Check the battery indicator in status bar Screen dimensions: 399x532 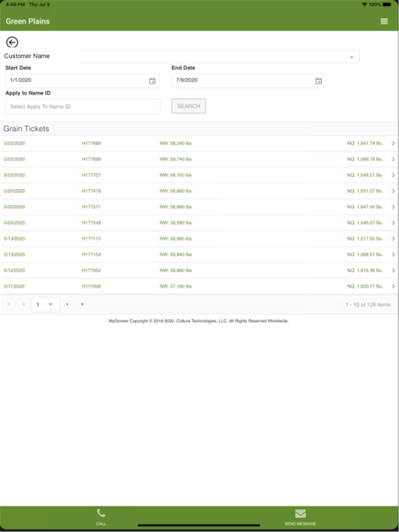coord(387,5)
